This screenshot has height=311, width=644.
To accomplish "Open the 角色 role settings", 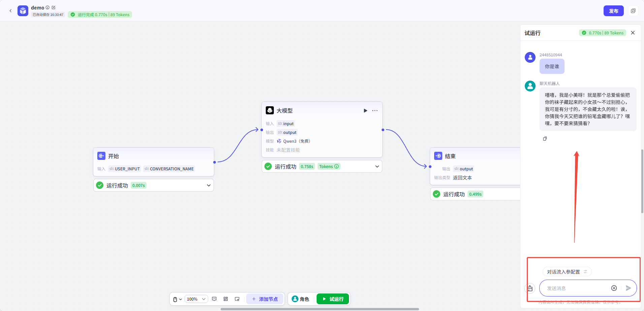I will [300, 299].
